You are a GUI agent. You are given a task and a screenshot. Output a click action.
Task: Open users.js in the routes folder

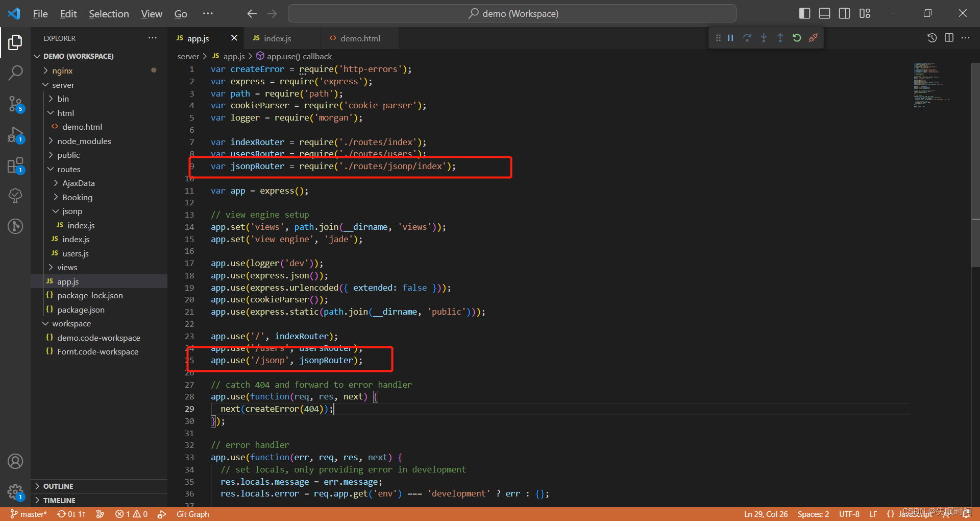(x=99, y=253)
